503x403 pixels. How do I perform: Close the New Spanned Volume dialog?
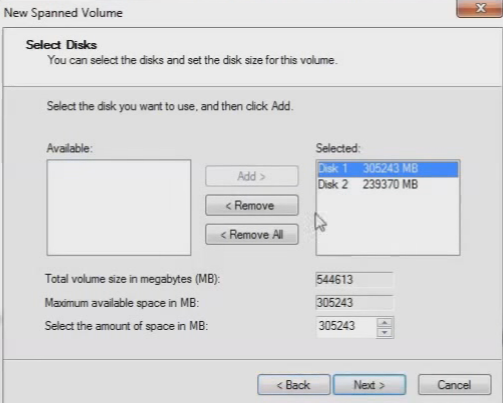pyautogui.click(x=479, y=8)
